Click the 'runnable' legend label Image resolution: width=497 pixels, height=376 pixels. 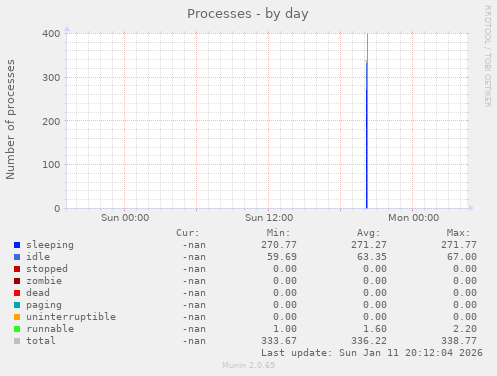coord(50,329)
